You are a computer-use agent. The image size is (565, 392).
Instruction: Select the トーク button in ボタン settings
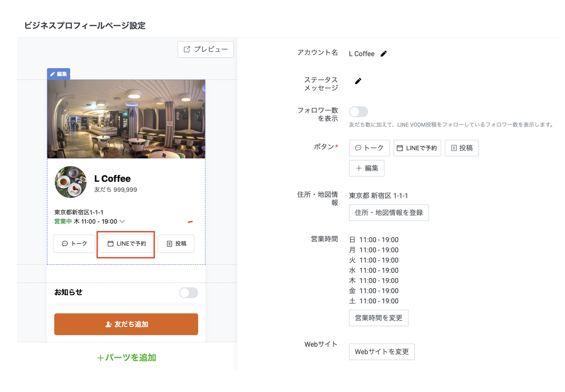pyautogui.click(x=369, y=148)
